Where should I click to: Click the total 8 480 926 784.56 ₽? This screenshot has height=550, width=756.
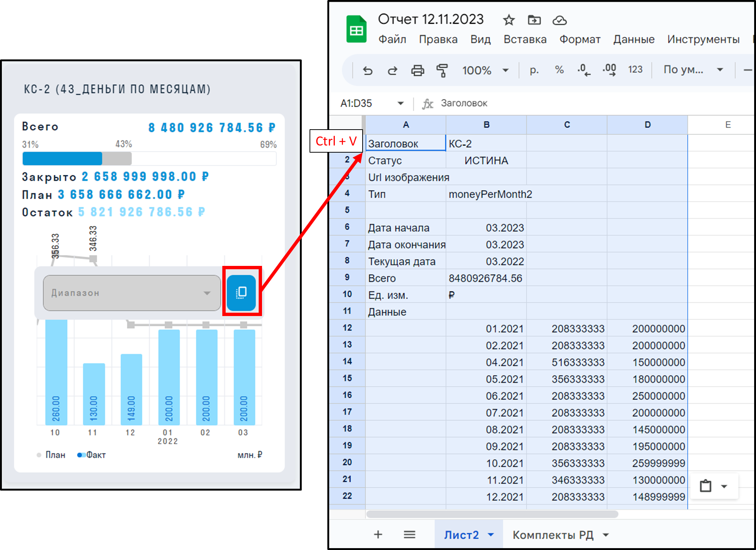[x=212, y=128]
